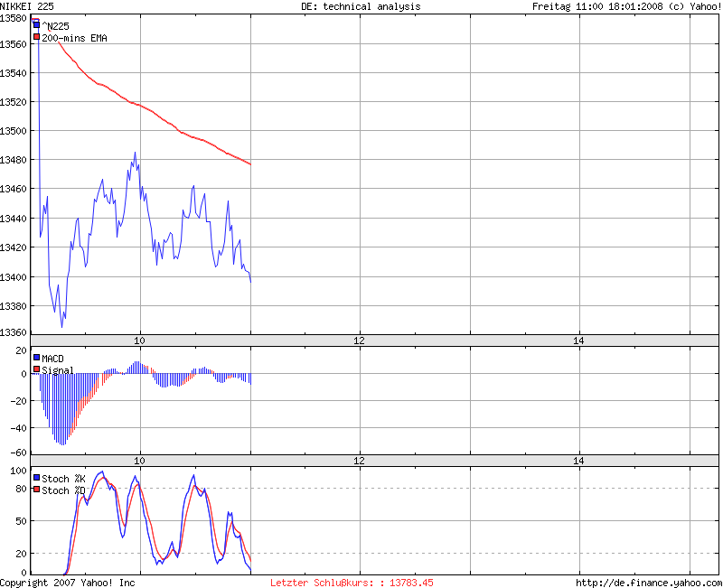Open the http://de.finance.yahoo.com URL text
The width and height of the screenshot is (723, 588).
(x=649, y=583)
